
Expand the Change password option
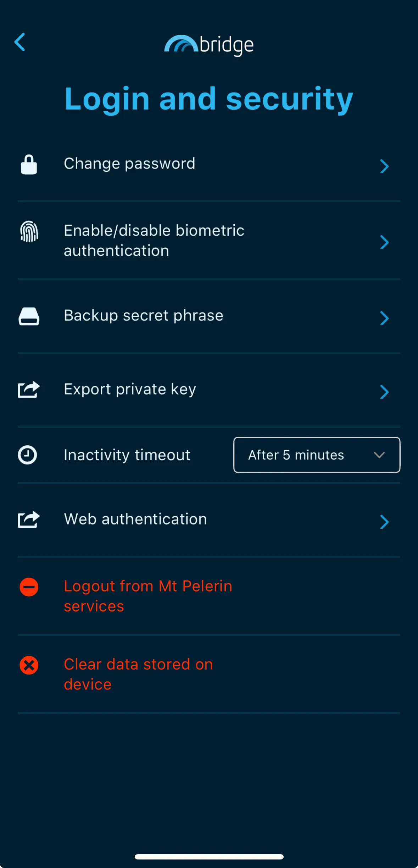(x=385, y=166)
